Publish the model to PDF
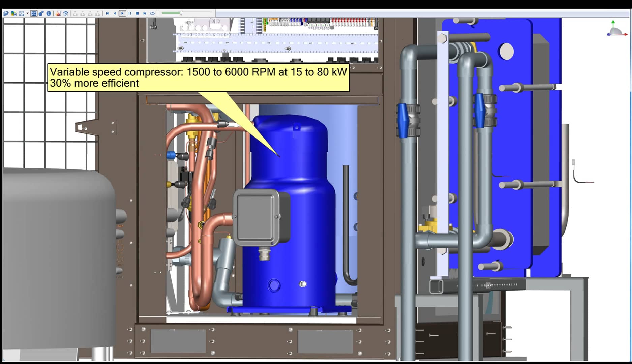 (58, 13)
